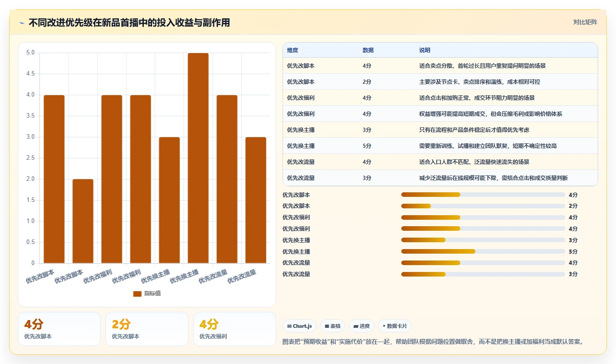Image resolution: width=616 pixels, height=364 pixels.
Task: Open the 2分 优先改脚本 summary card
Action: pyautogui.click(x=147, y=329)
